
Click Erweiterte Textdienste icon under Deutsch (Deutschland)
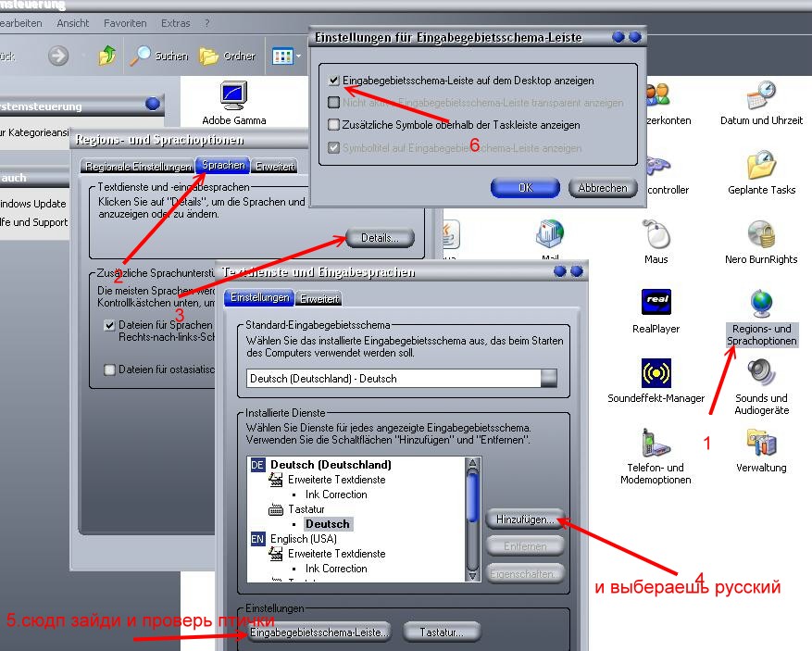click(276, 480)
